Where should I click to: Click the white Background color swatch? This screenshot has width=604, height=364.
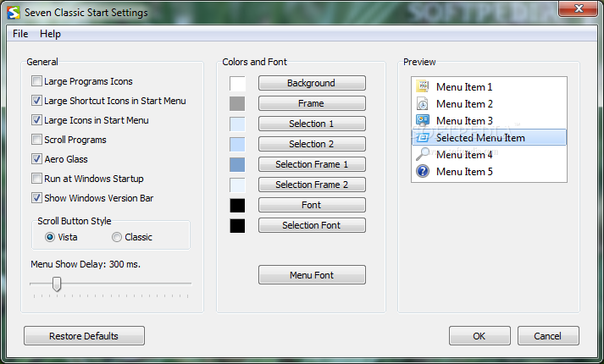237,84
